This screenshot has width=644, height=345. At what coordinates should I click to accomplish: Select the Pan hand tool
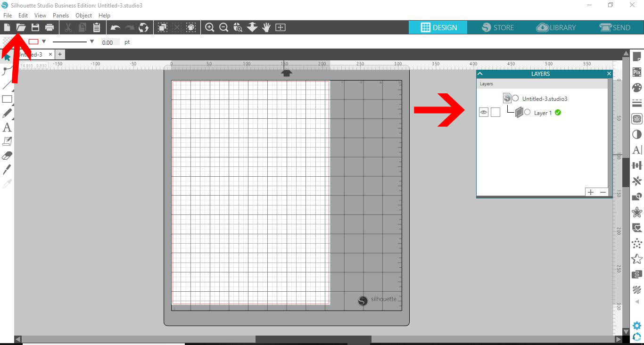(x=266, y=27)
